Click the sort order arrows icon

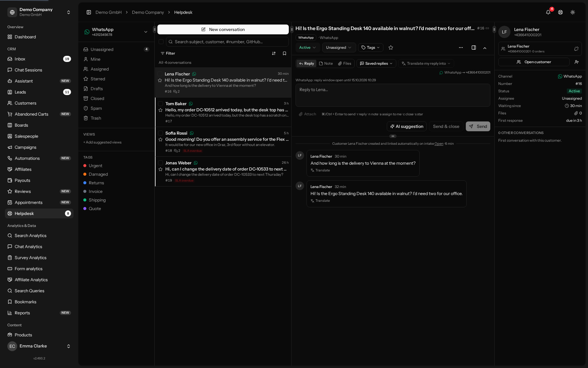tap(274, 53)
